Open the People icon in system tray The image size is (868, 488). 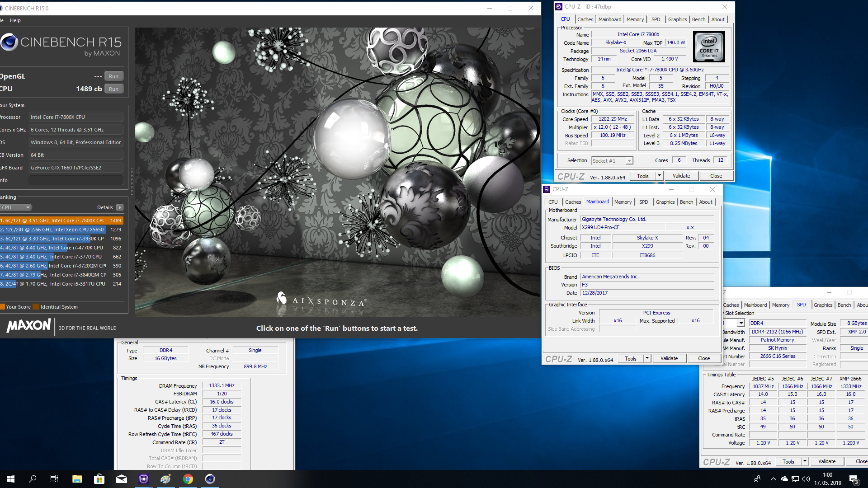pyautogui.click(x=757, y=479)
